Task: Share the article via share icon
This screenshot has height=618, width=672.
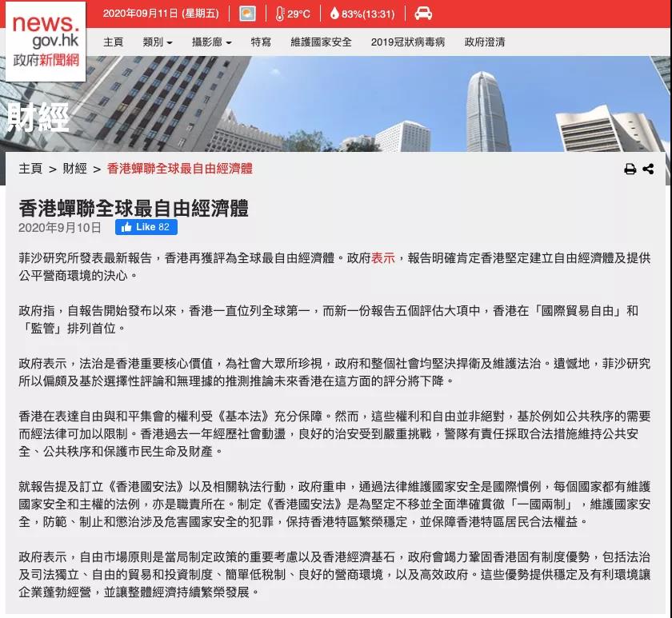Action: (648, 169)
